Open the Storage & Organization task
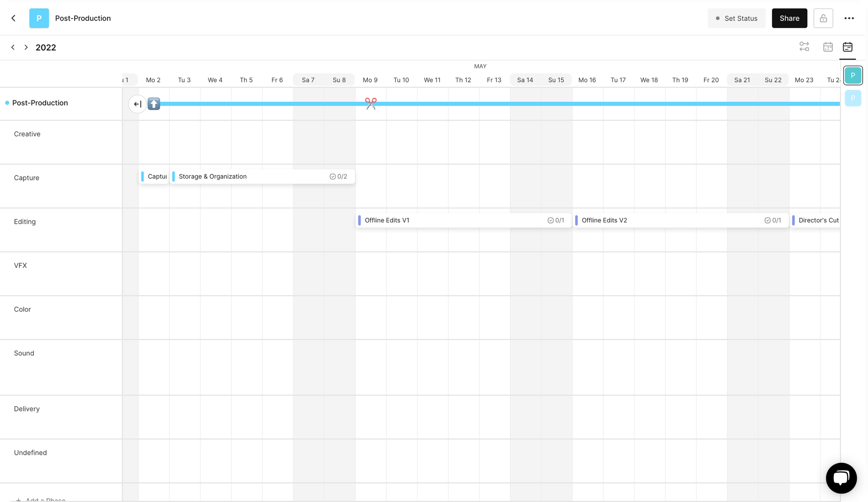 [x=262, y=177]
